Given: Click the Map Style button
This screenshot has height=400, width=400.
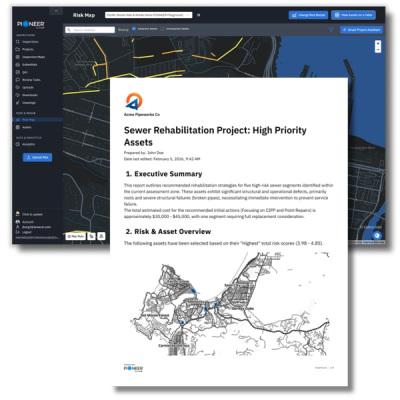Looking at the screenshot, I should pos(75,236).
